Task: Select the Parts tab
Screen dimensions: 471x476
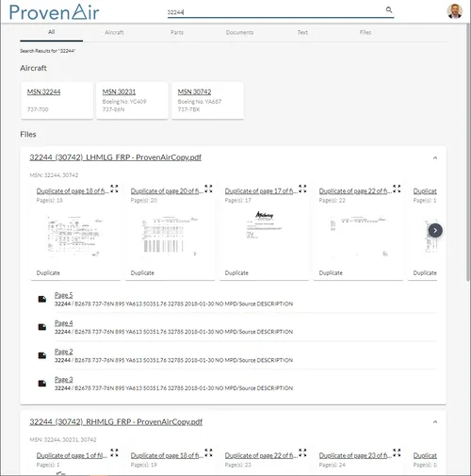Action: point(177,32)
